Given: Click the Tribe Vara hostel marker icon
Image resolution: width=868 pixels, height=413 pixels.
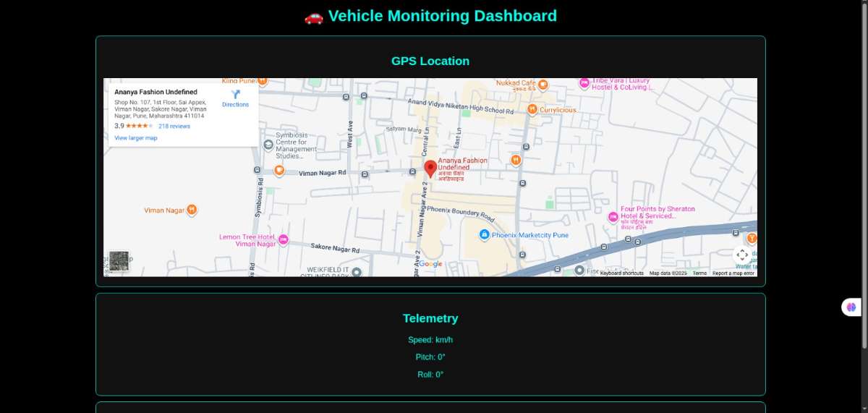Looking at the screenshot, I should 584,84.
